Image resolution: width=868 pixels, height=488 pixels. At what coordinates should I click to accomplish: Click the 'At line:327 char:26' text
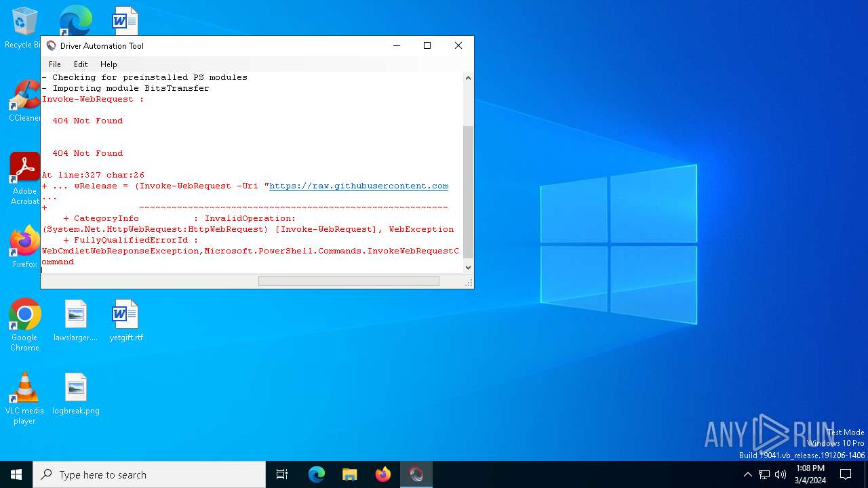[93, 175]
